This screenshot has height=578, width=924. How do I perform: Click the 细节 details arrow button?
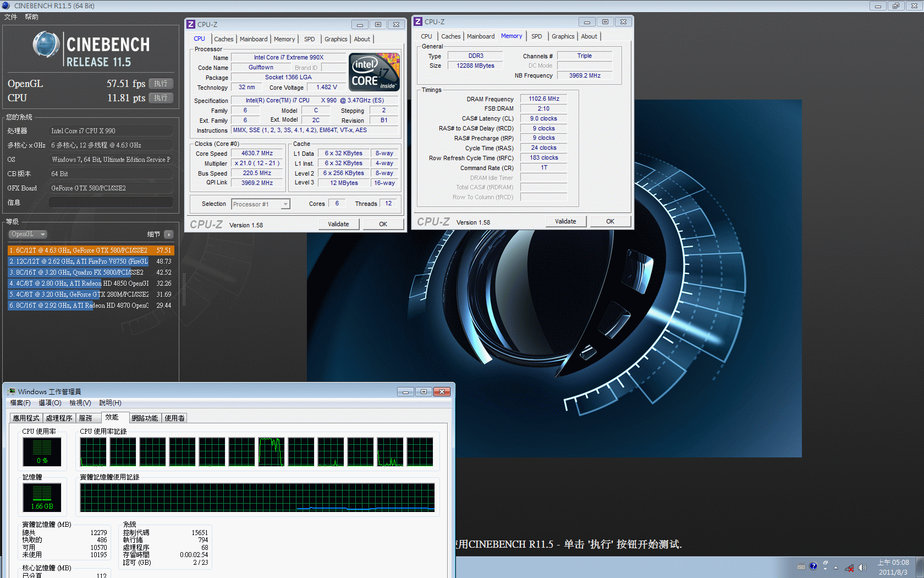click(x=169, y=235)
